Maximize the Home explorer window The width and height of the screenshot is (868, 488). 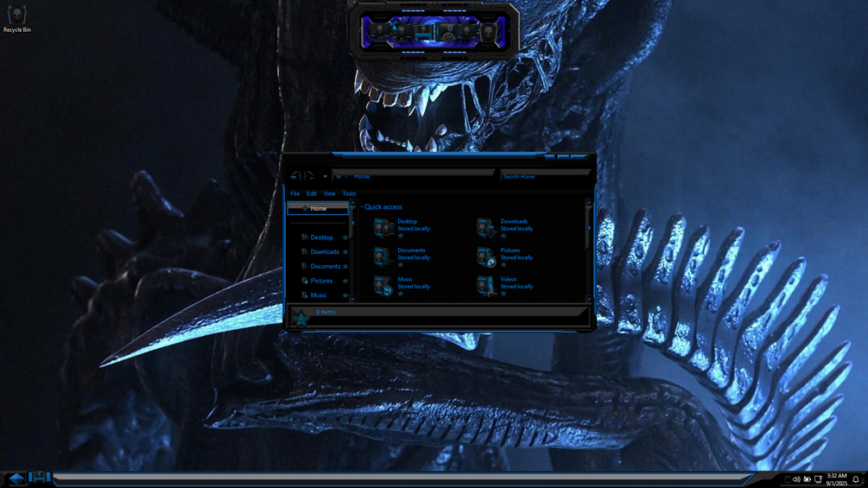click(563, 157)
